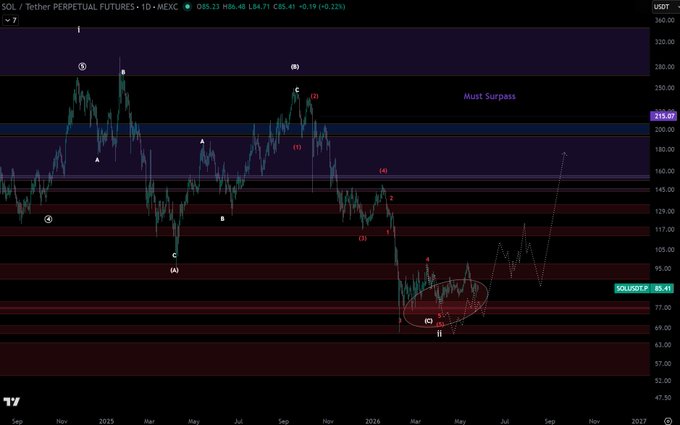Screen dimensions: 680x425
Task: Click the 129.00 price axis label
Action: coord(665,211)
